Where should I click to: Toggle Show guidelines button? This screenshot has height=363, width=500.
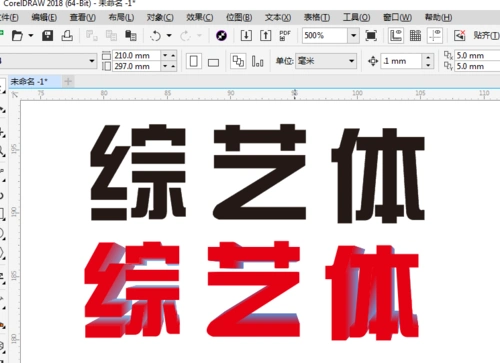(435, 35)
